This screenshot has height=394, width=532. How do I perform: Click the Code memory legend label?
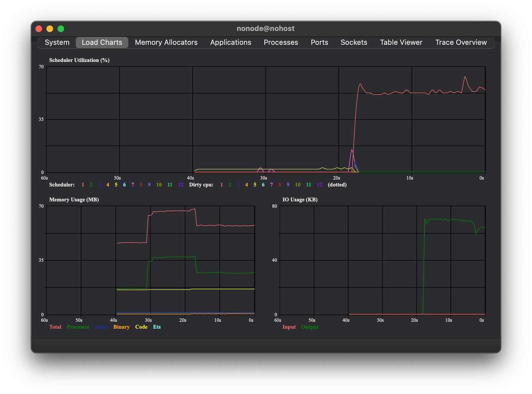[x=141, y=327]
